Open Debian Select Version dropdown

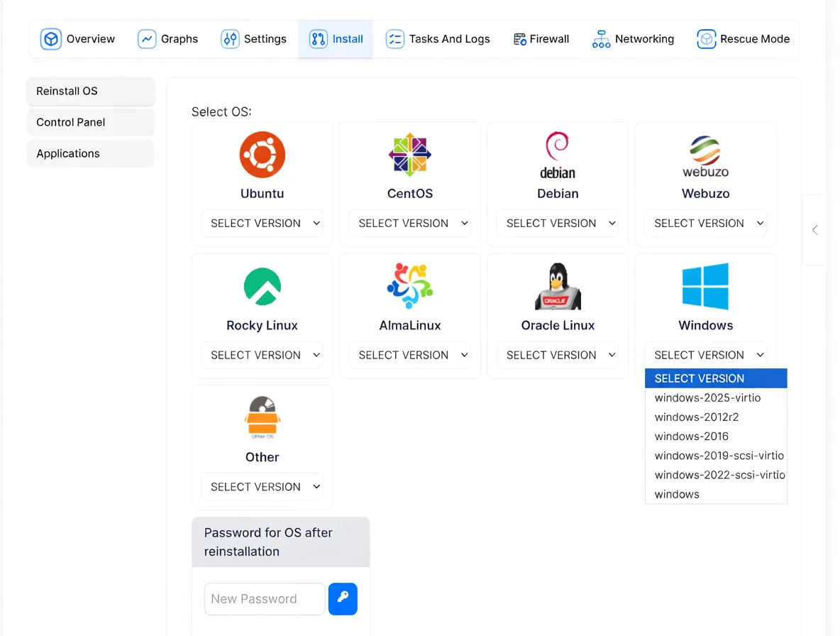pos(558,223)
